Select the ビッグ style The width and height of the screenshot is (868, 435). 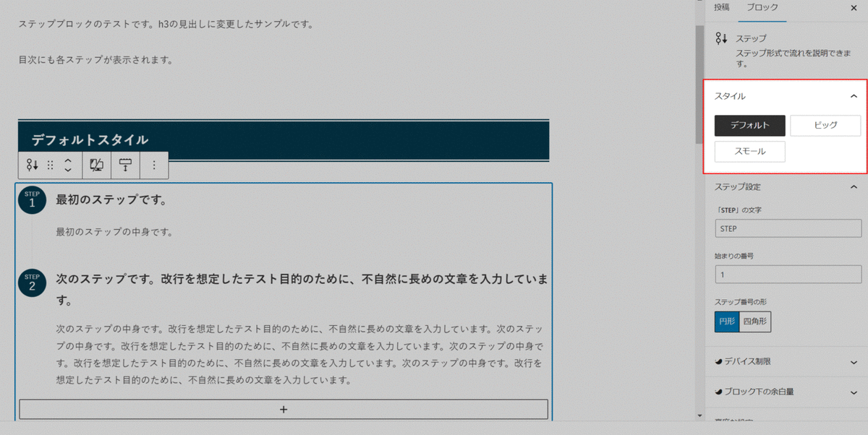click(825, 125)
